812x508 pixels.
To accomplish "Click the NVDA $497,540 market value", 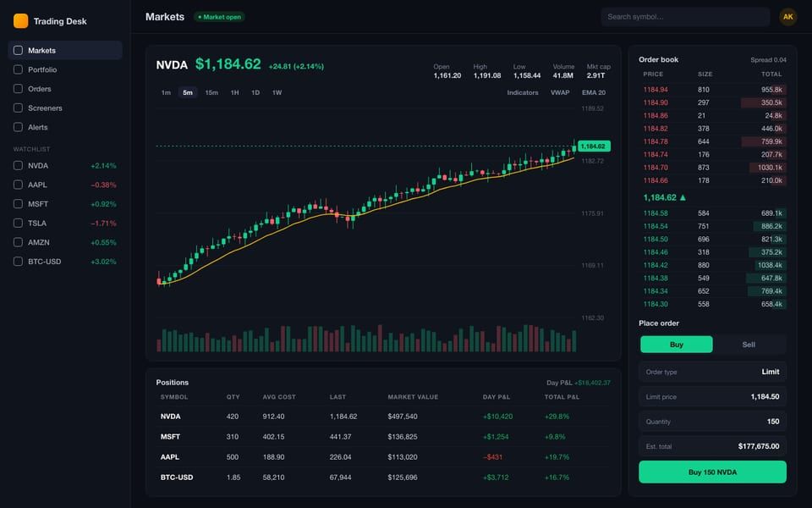I will pos(403,417).
